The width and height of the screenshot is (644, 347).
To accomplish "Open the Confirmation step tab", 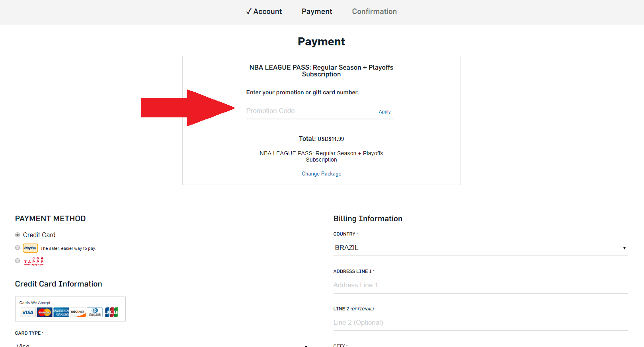I will coord(374,12).
